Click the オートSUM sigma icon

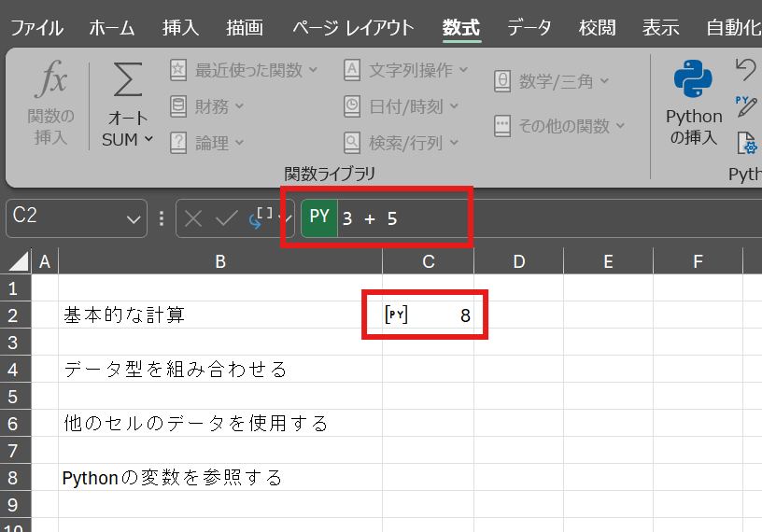[x=127, y=82]
